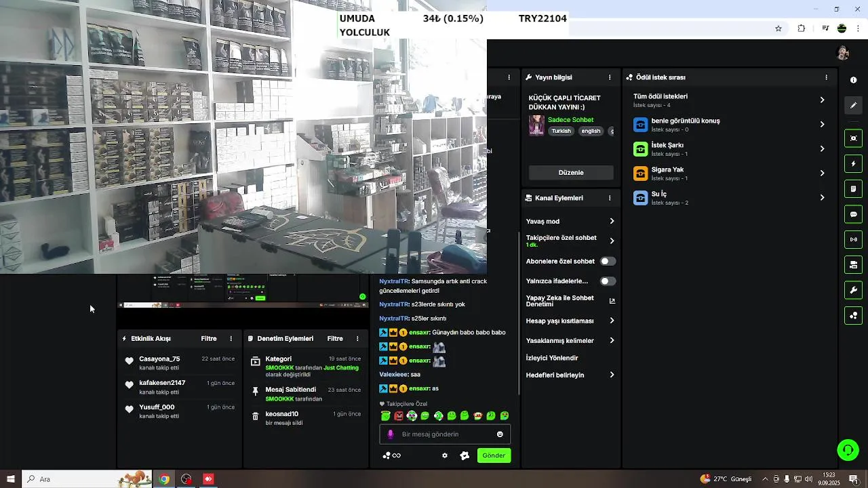This screenshot has width=868, height=488.
Task: Open Yayın bilgisi panel three-dot menu
Action: pos(610,77)
